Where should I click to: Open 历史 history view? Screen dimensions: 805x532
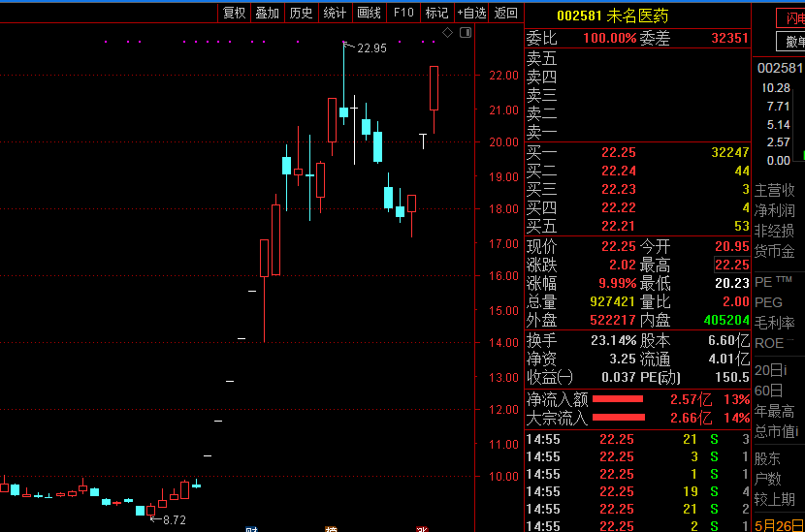[x=301, y=13]
